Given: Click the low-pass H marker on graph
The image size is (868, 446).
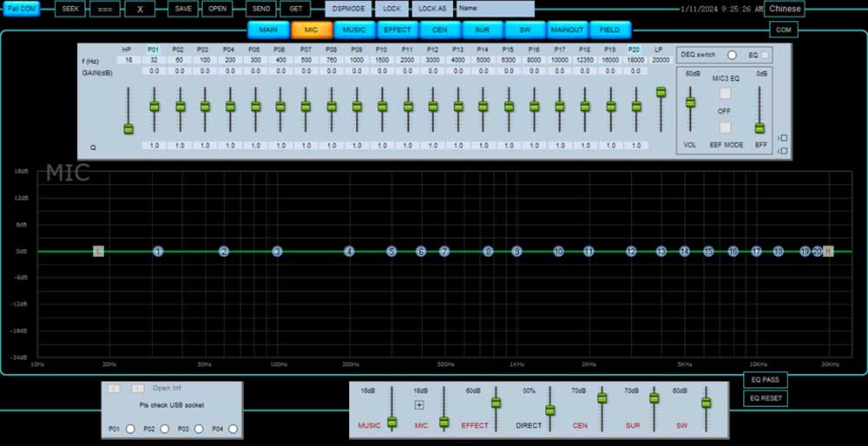Looking at the screenshot, I should 828,252.
